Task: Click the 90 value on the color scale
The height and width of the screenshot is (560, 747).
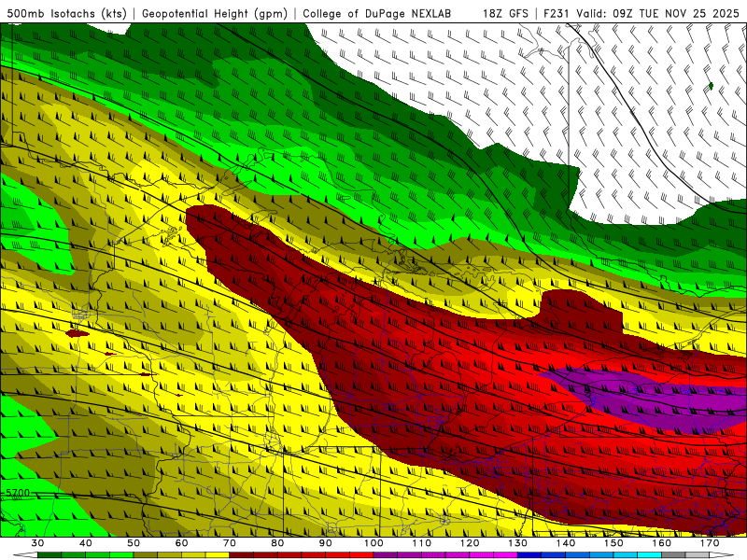Action: [326, 543]
